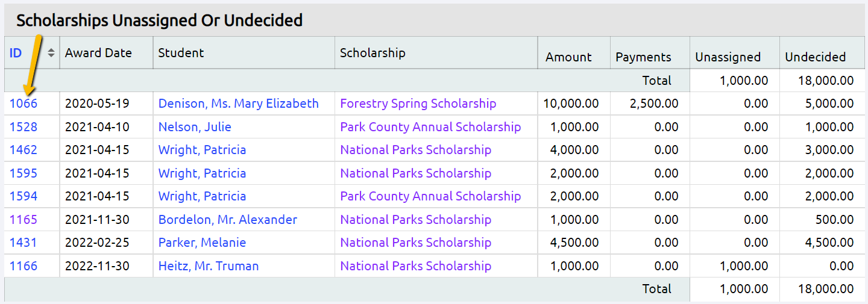Open scholarship record 1462

(24, 150)
